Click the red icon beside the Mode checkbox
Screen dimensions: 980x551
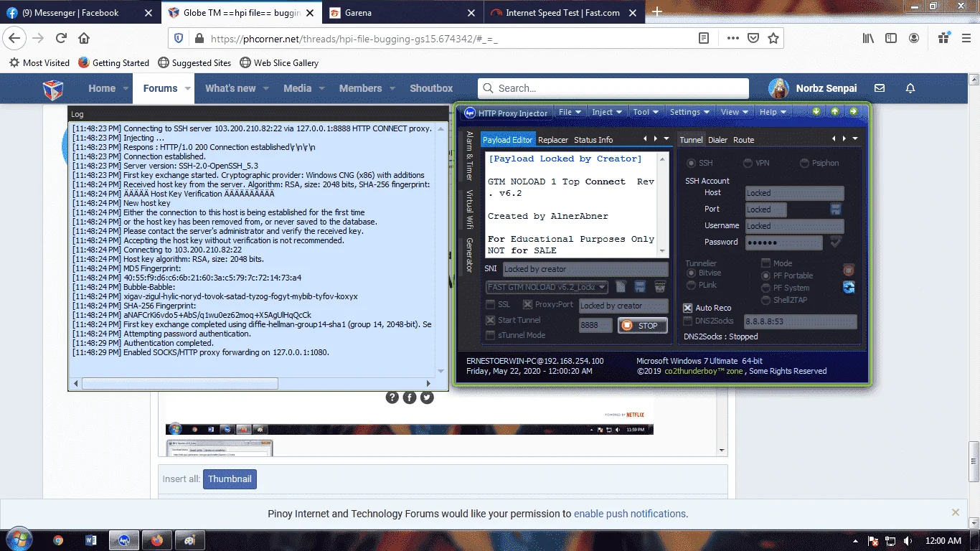[x=849, y=270]
